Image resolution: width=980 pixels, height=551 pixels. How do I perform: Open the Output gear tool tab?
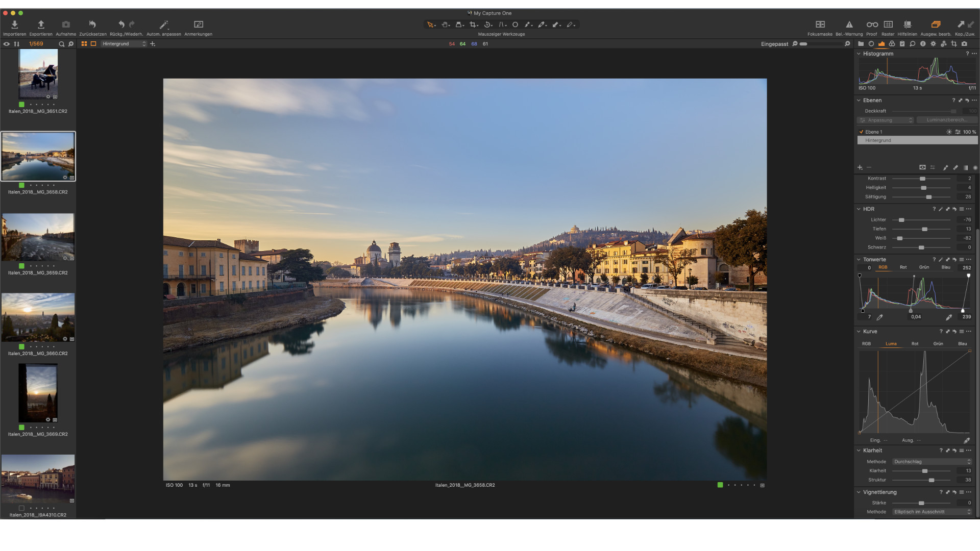coord(933,44)
